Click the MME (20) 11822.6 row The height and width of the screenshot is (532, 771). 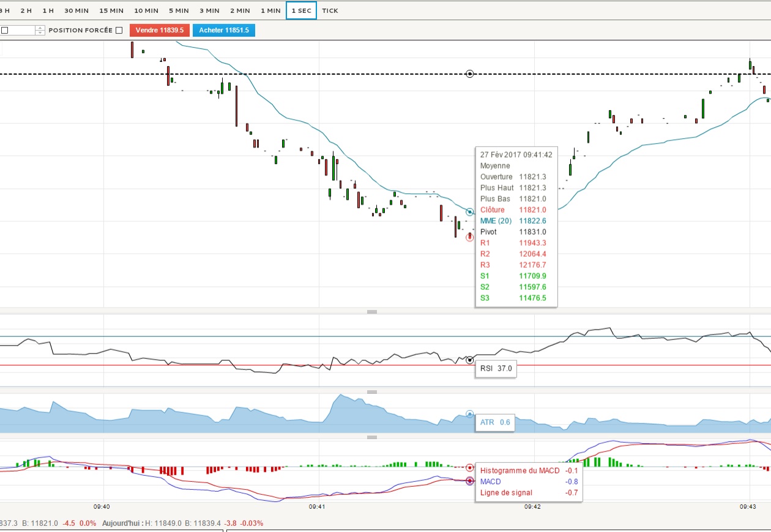(513, 221)
